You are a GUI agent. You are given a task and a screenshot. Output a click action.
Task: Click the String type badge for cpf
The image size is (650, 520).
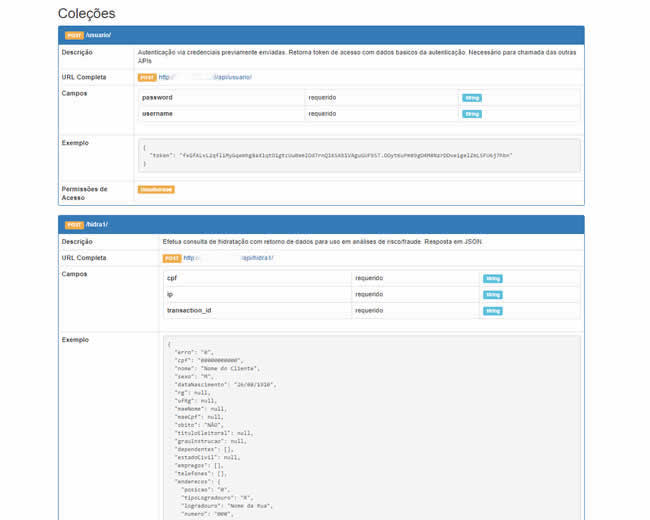tap(493, 279)
